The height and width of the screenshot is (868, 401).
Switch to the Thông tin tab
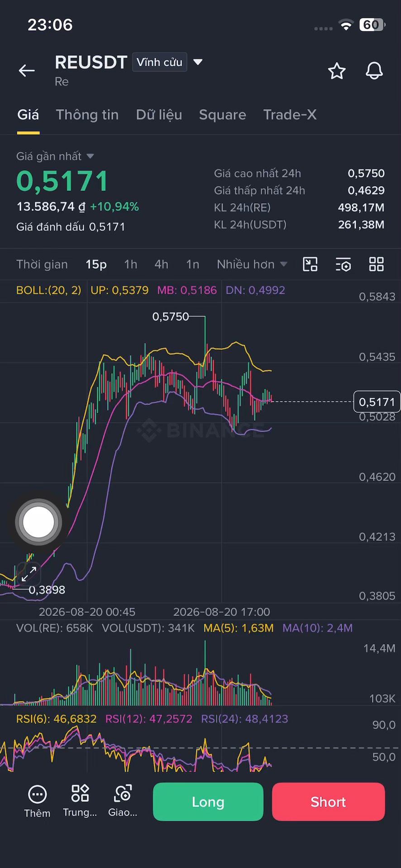click(x=87, y=115)
